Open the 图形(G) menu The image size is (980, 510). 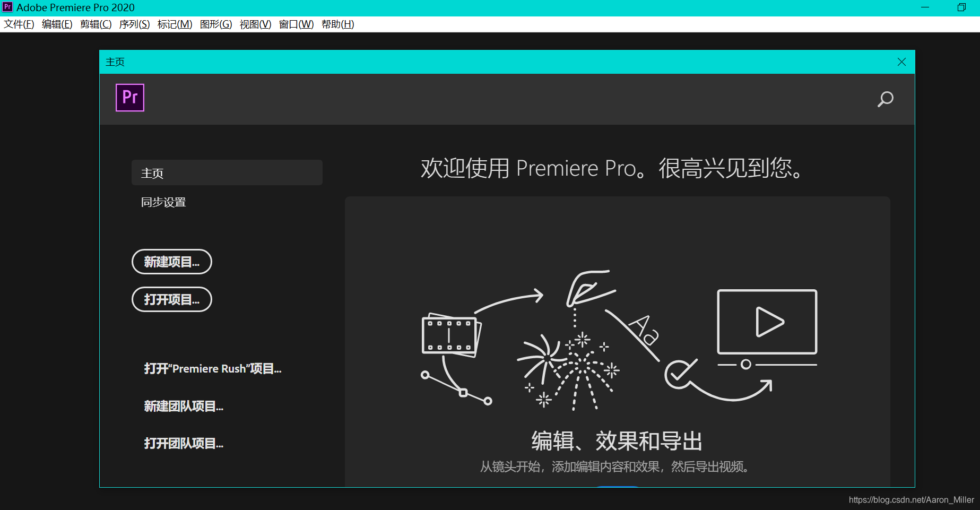click(x=216, y=24)
